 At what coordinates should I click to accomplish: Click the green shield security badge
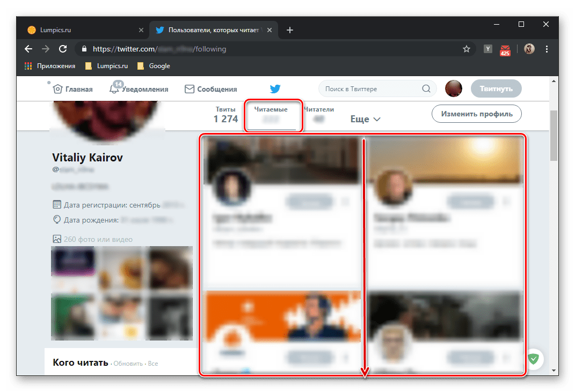tap(533, 359)
